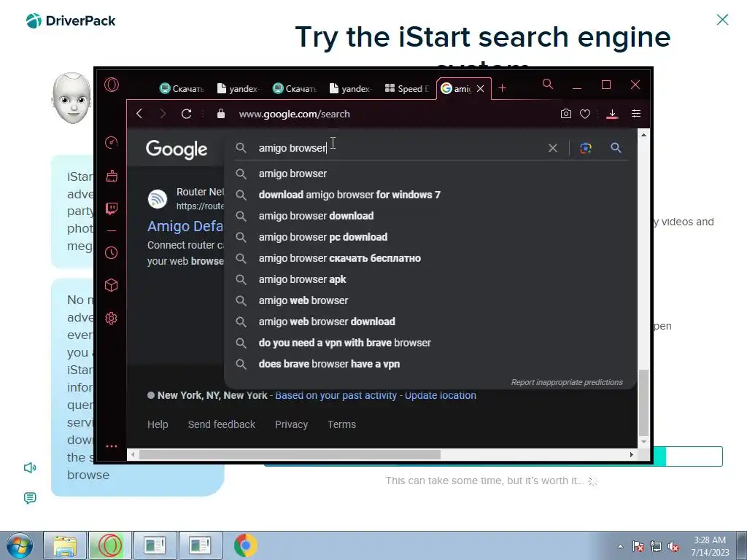The height and width of the screenshot is (560, 747).
Task: Switch to first yandex tab
Action: tap(238, 88)
